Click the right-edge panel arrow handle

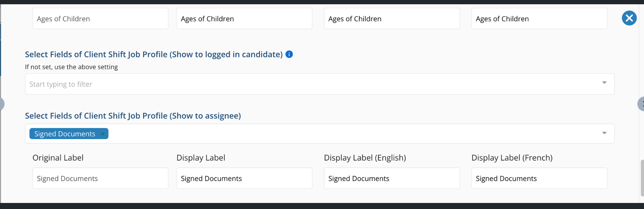coord(641,104)
